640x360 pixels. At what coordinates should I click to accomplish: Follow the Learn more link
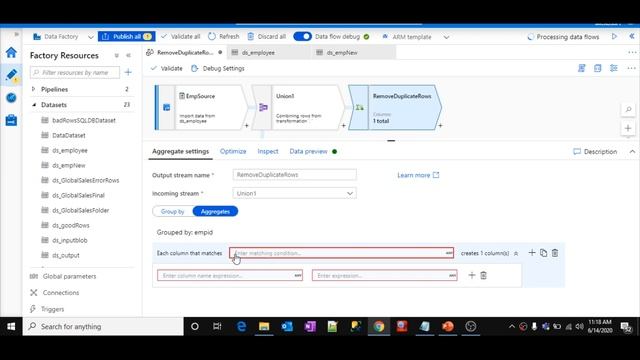(418, 175)
